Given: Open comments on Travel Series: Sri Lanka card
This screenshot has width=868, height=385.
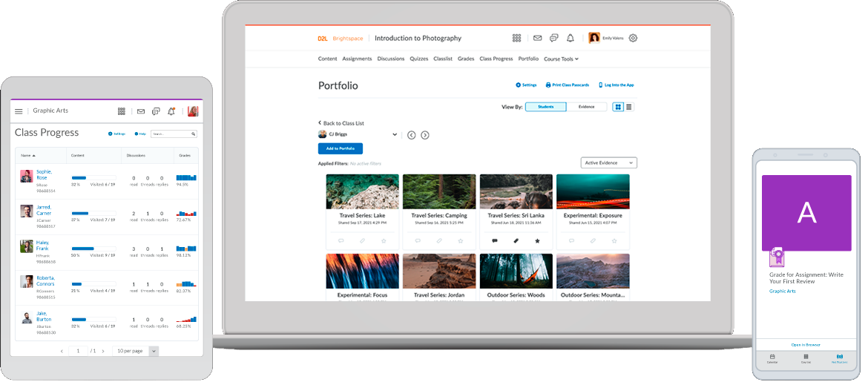Looking at the screenshot, I should tap(494, 240).
